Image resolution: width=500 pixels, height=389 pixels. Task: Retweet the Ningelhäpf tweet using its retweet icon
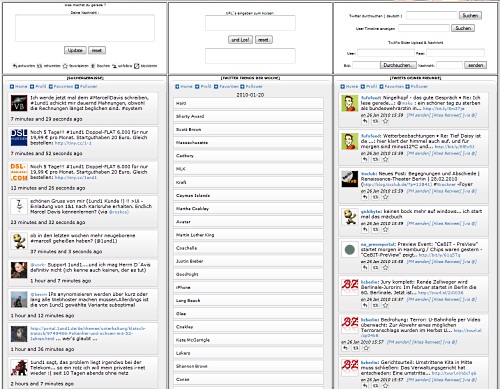click(375, 121)
